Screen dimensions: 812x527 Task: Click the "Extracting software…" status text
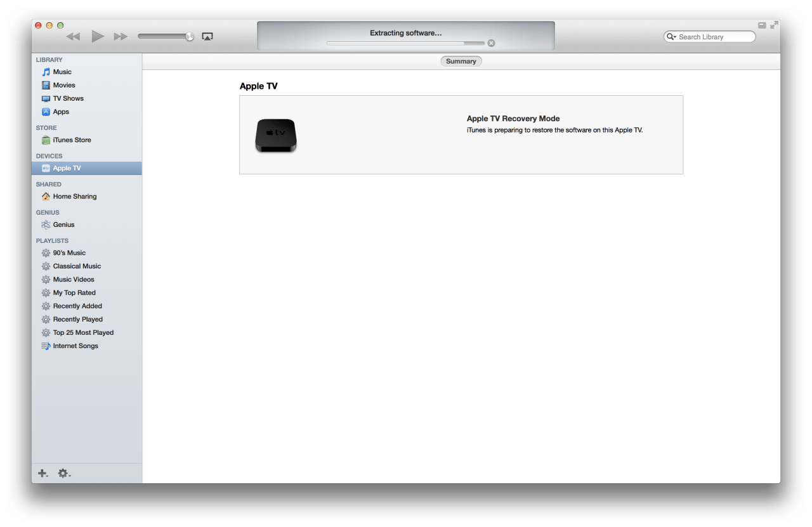pos(406,33)
